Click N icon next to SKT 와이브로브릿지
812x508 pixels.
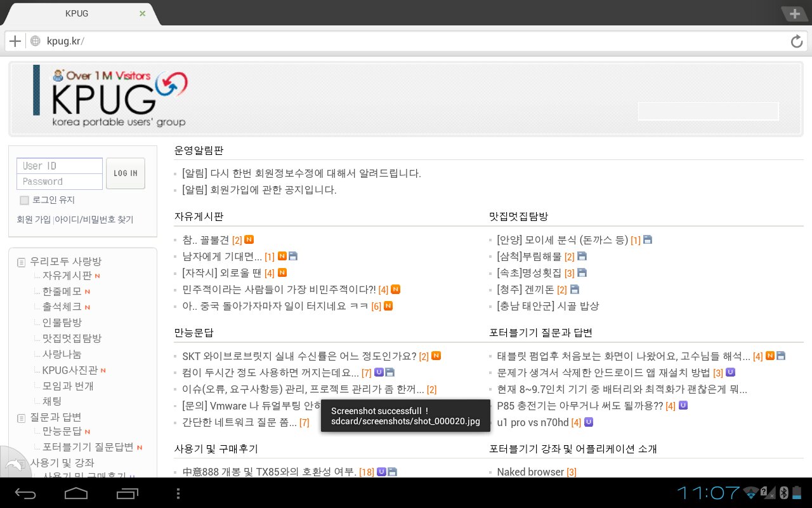(436, 356)
